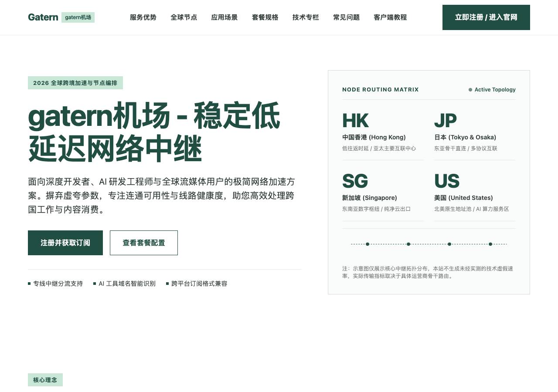Visit the 技术专栏 section
558x392 pixels.
[306, 17]
